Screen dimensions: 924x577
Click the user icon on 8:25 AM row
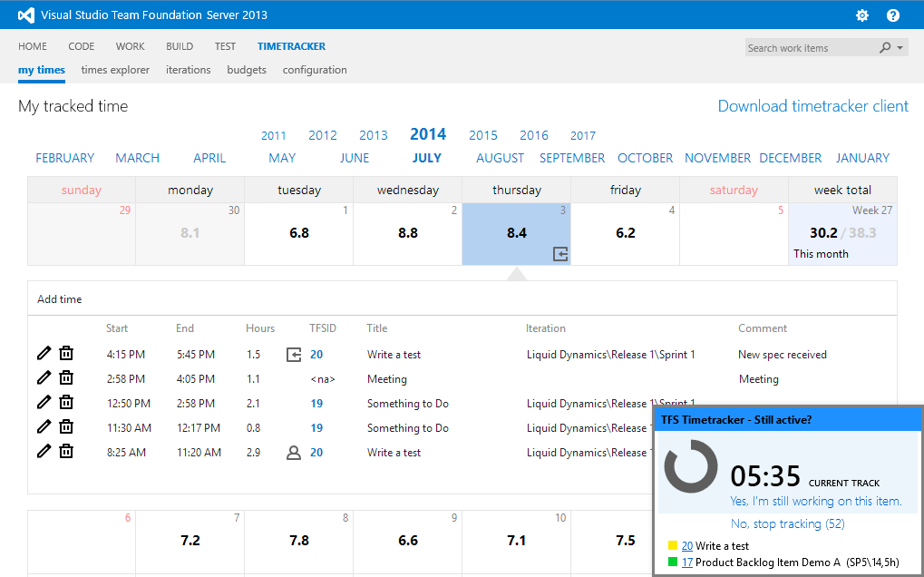coord(293,452)
